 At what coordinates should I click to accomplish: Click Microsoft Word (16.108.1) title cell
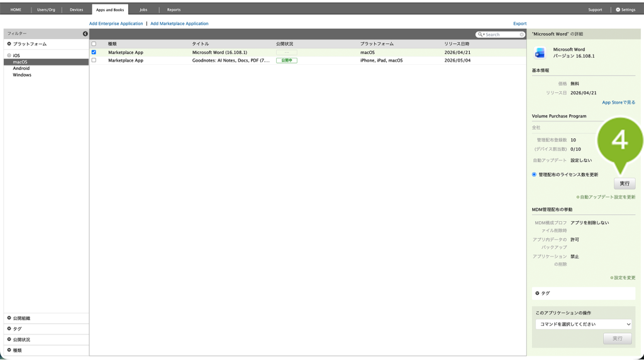(219, 53)
